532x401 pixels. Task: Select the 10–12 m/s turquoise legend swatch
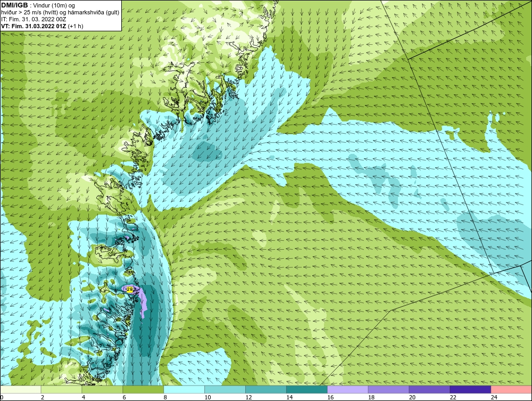coord(225,389)
